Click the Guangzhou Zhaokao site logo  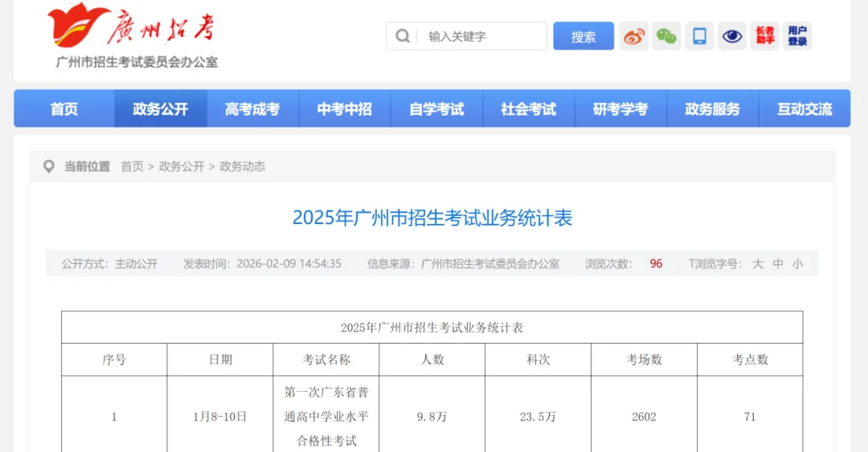pos(132,26)
